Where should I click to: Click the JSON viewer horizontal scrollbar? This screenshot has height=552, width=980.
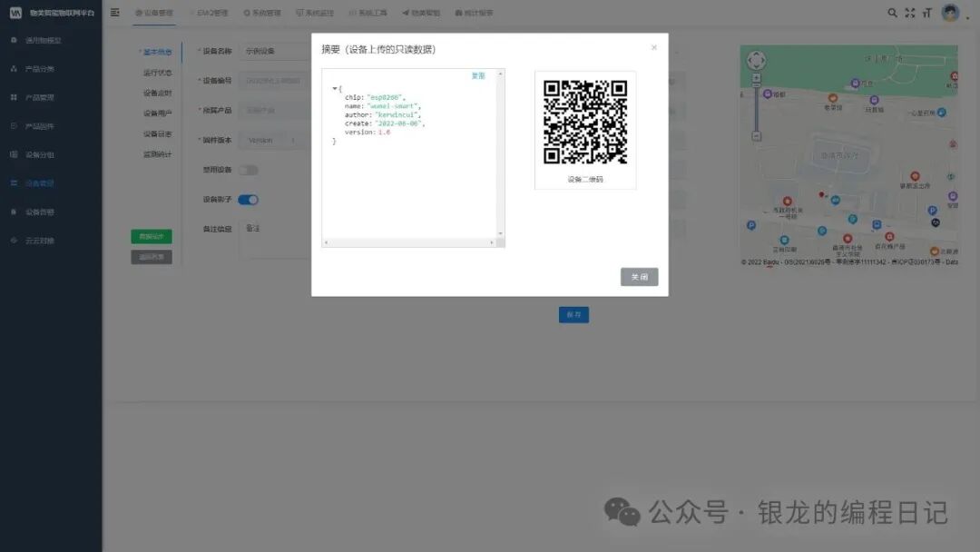pos(408,242)
